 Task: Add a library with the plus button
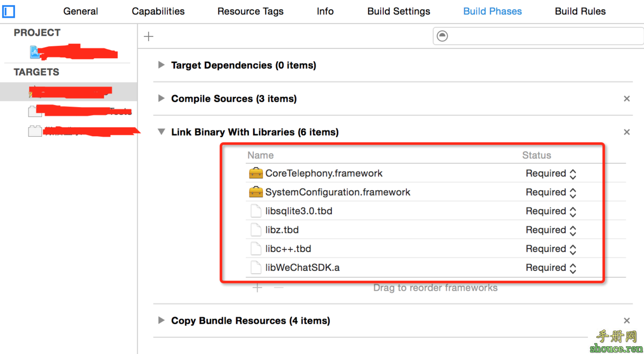257,287
